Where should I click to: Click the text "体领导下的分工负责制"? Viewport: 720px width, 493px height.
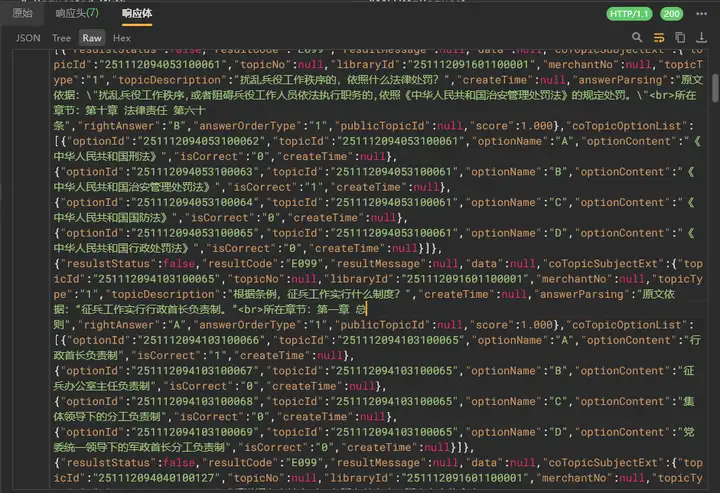107,417
